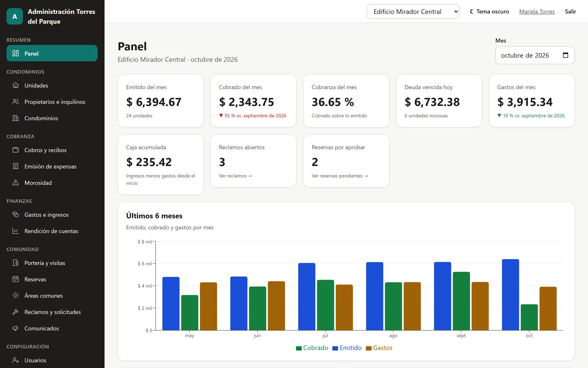Click the brown Gastos legend swatch
The height and width of the screenshot is (368, 588).
[x=369, y=348]
